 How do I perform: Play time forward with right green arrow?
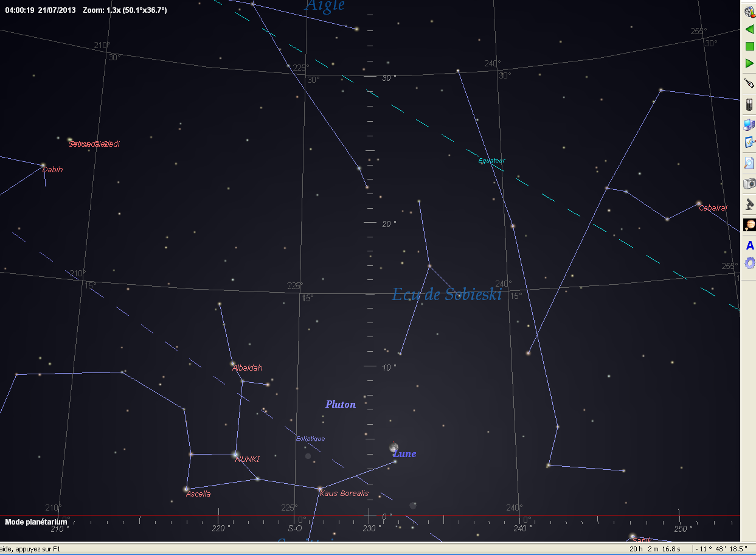point(749,63)
